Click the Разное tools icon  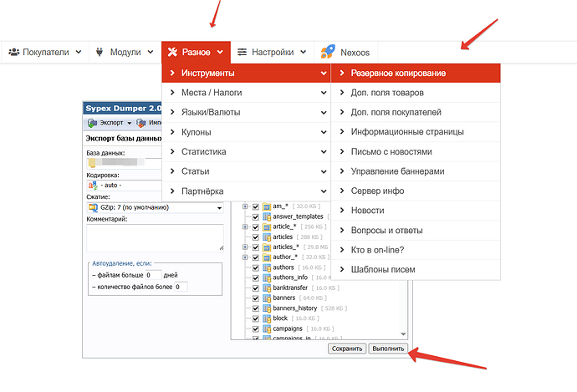[x=172, y=52]
